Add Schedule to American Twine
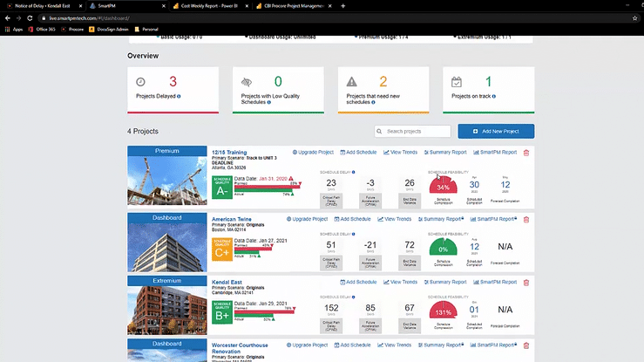644x362 pixels. [x=352, y=219]
